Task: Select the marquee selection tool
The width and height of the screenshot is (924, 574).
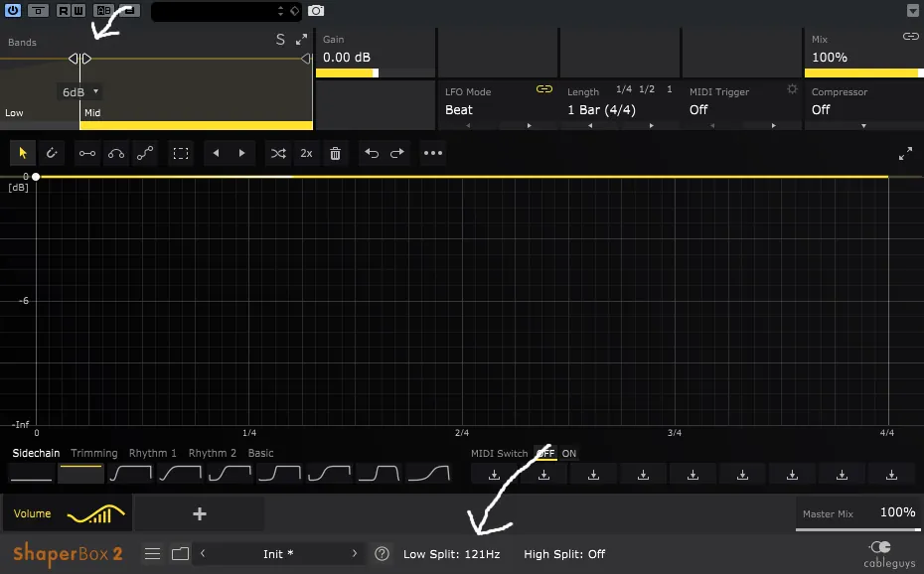Action: 181,153
